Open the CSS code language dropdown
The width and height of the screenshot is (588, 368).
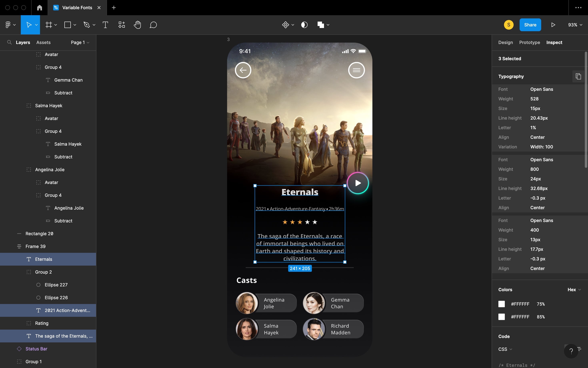pos(505,349)
